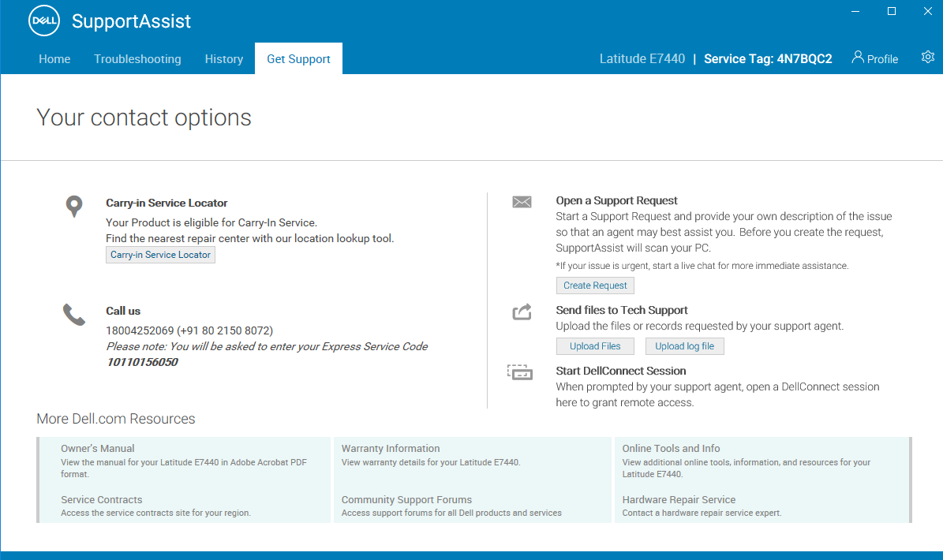Screen dimensions: 943x560
Task: Select the phone icon next to Call us
Action: (73, 313)
